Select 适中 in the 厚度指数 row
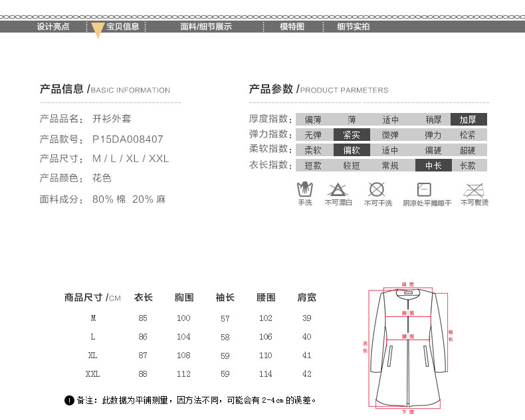The height and width of the screenshot is (420, 525). point(390,120)
